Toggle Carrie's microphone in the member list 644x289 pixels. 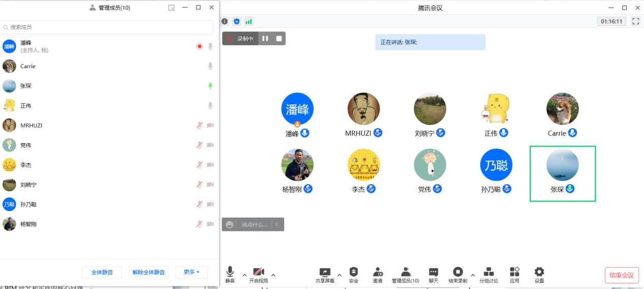[210, 66]
